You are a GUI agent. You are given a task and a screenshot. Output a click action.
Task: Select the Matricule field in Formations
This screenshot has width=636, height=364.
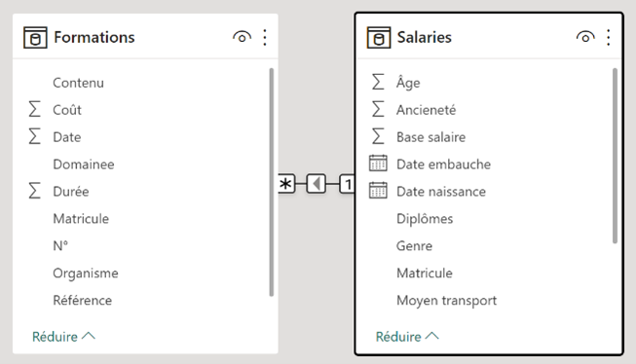81,218
